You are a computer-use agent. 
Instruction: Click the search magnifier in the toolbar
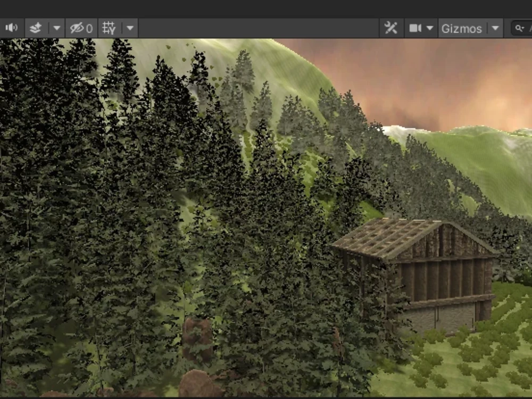(519, 28)
